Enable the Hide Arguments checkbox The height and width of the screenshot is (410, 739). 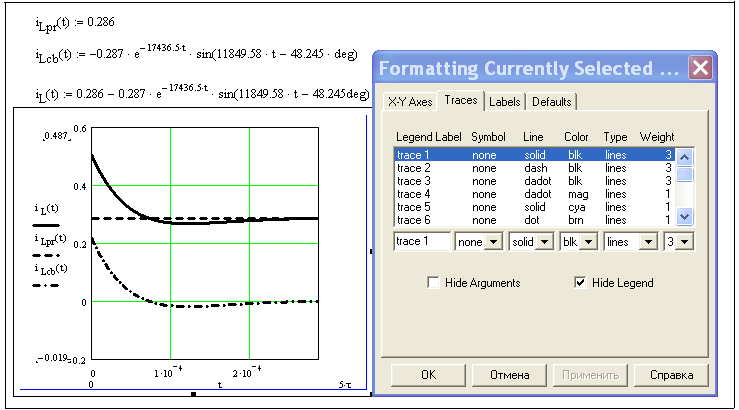click(x=433, y=282)
